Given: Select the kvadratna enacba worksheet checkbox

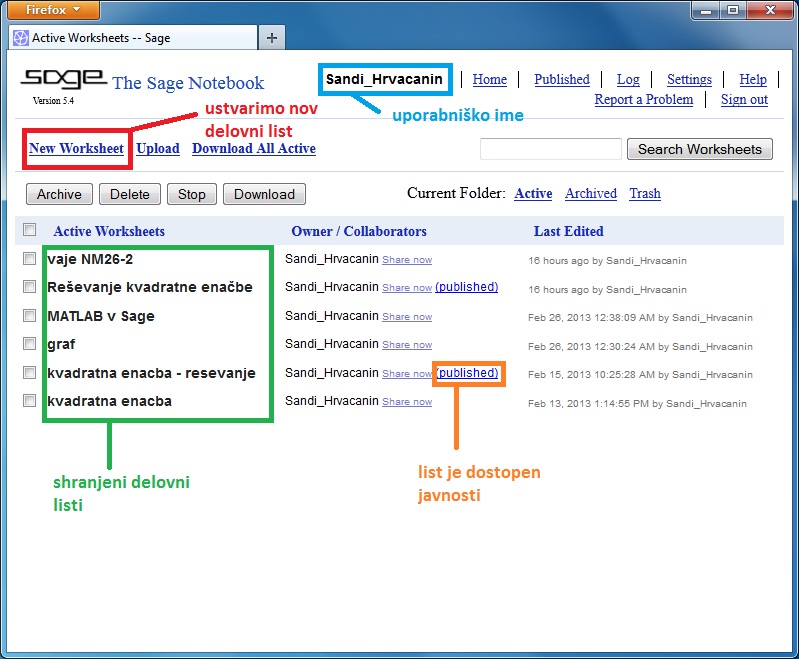Looking at the screenshot, I should point(29,401).
